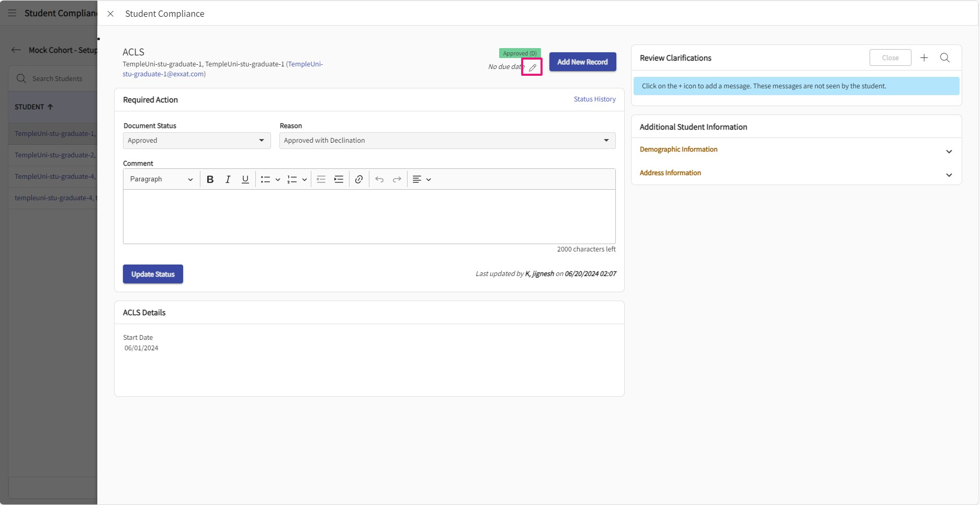Click the pencil icon to edit due date
Viewport: 980px width, 505px height.
532,67
